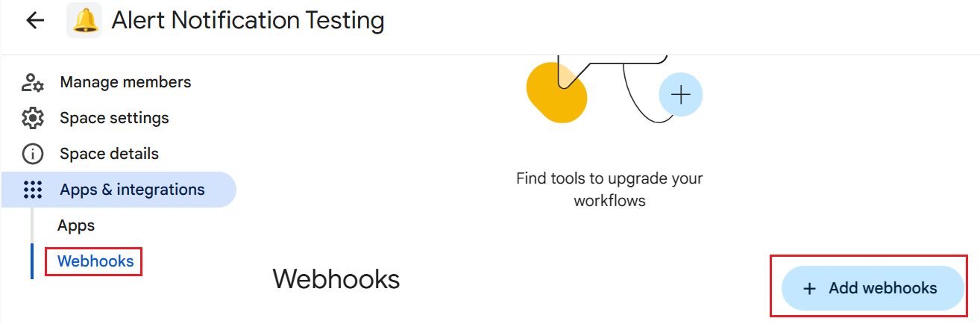Image resolution: width=980 pixels, height=324 pixels.
Task: Switch to the Apps sub-section
Action: tap(76, 225)
